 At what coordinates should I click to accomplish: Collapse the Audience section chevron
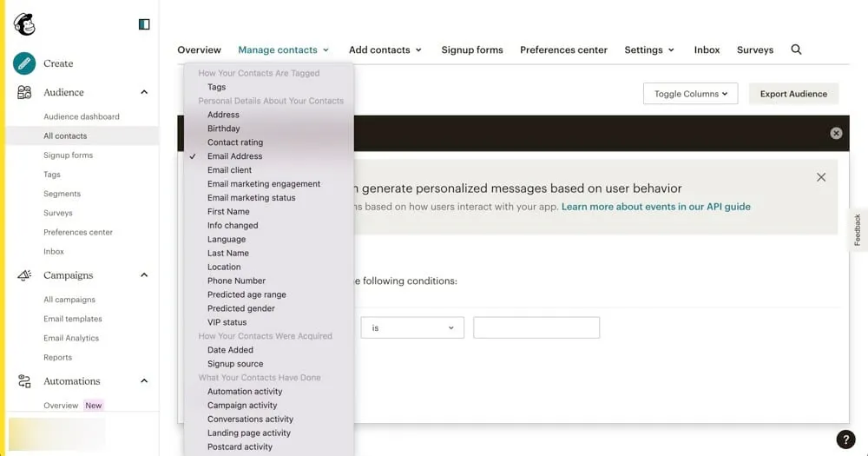144,92
